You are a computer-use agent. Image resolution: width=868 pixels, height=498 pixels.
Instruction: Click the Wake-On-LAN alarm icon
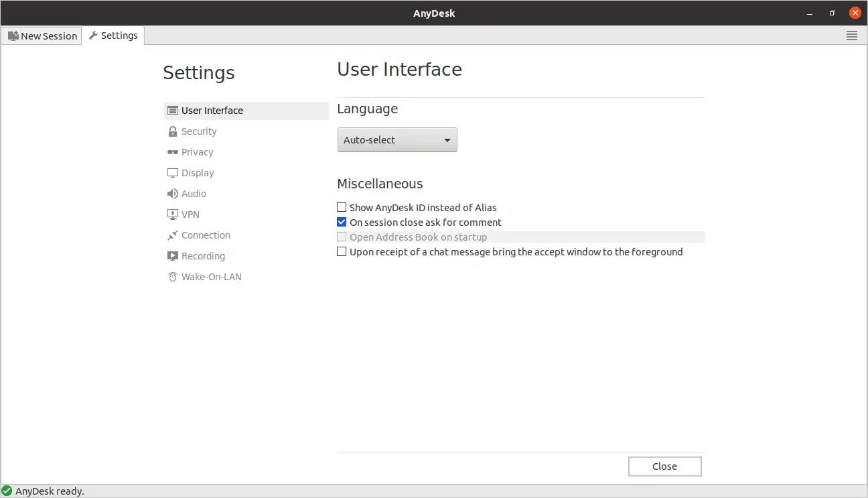173,277
